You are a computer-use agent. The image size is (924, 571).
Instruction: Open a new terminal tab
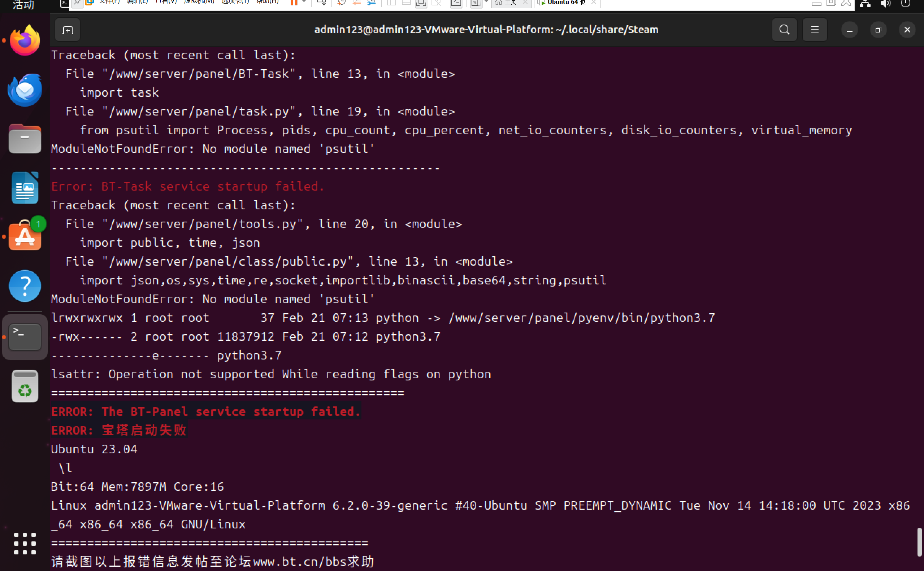tap(67, 30)
